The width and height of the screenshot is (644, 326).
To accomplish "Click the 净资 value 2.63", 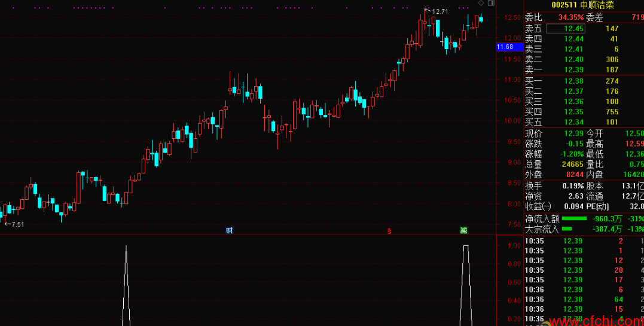I will coord(576,196).
